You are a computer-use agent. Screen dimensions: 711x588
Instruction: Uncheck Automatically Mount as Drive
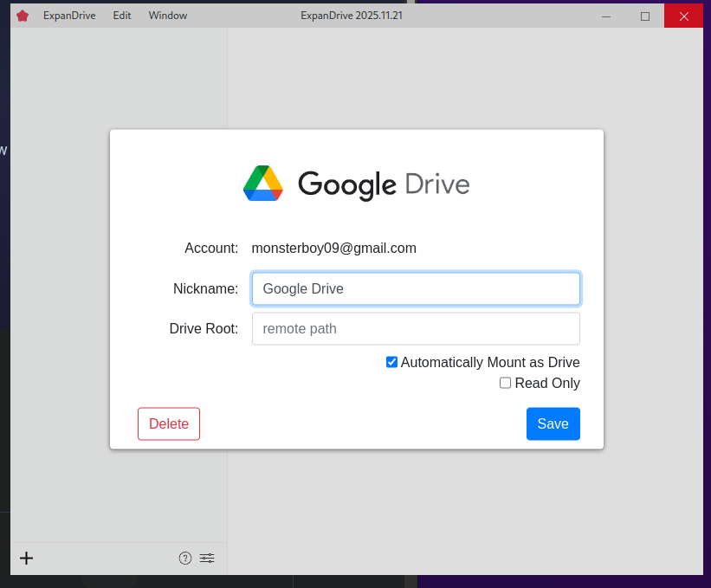pos(391,362)
